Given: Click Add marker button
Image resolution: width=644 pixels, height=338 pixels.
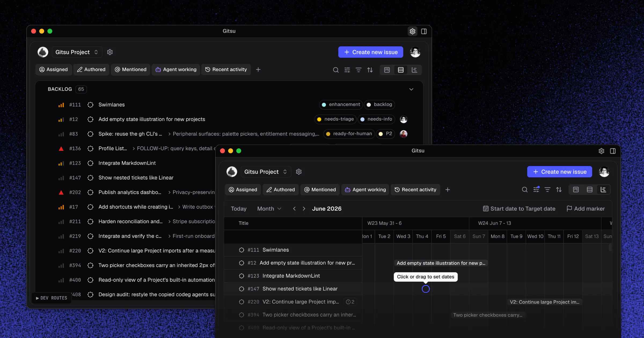Looking at the screenshot, I should click(586, 209).
